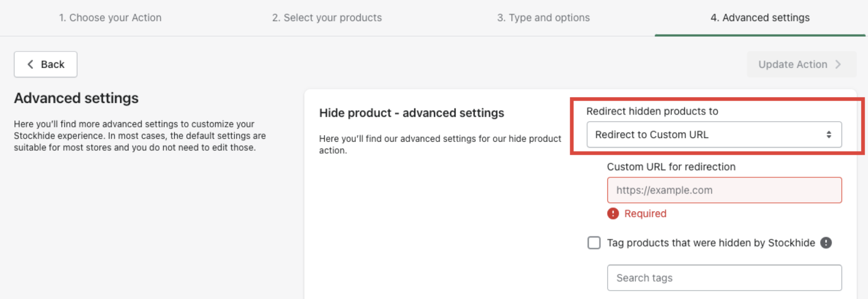The height and width of the screenshot is (299, 868).
Task: Click the left chevron icon on Back
Action: [30, 64]
